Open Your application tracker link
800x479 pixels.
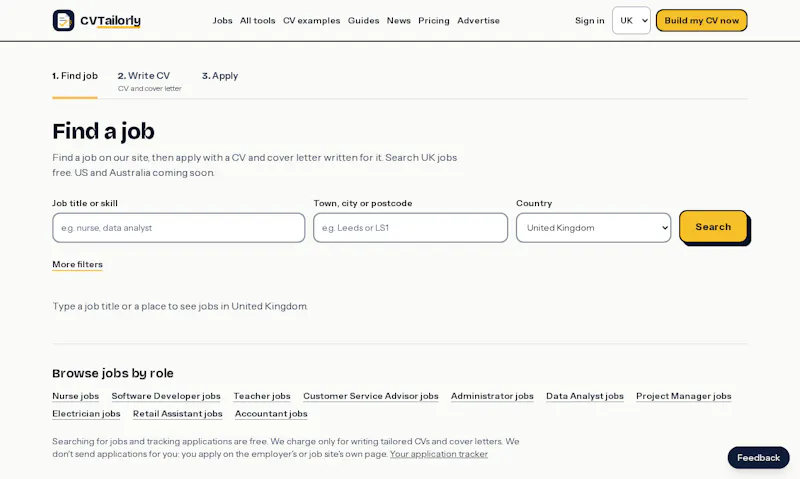click(x=439, y=454)
